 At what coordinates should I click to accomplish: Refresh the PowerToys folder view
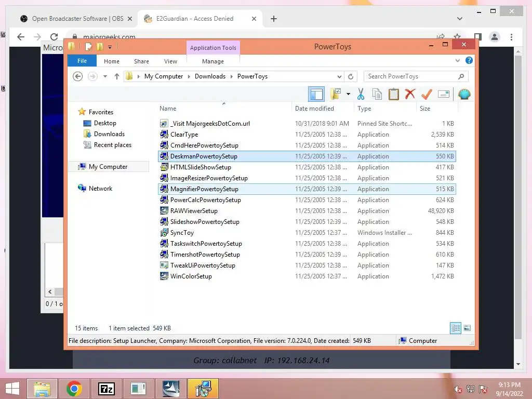point(351,76)
